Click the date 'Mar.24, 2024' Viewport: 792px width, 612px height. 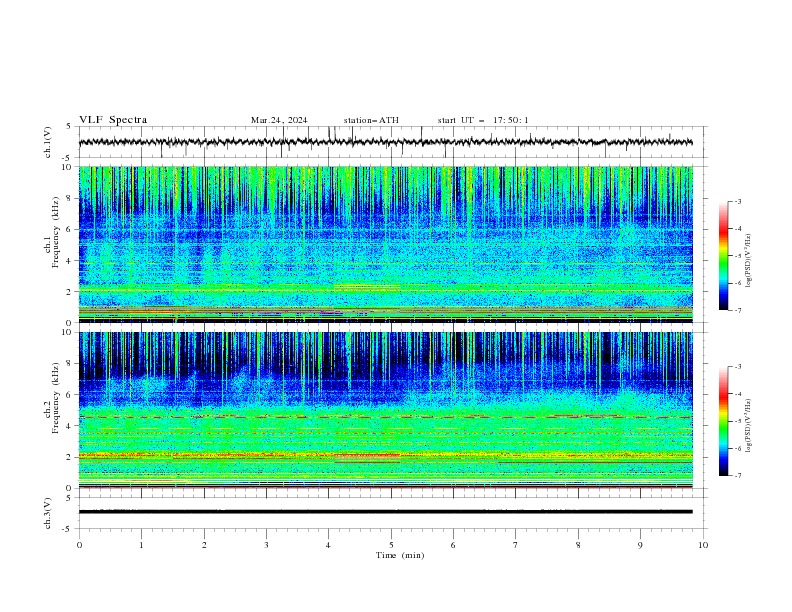(279, 120)
